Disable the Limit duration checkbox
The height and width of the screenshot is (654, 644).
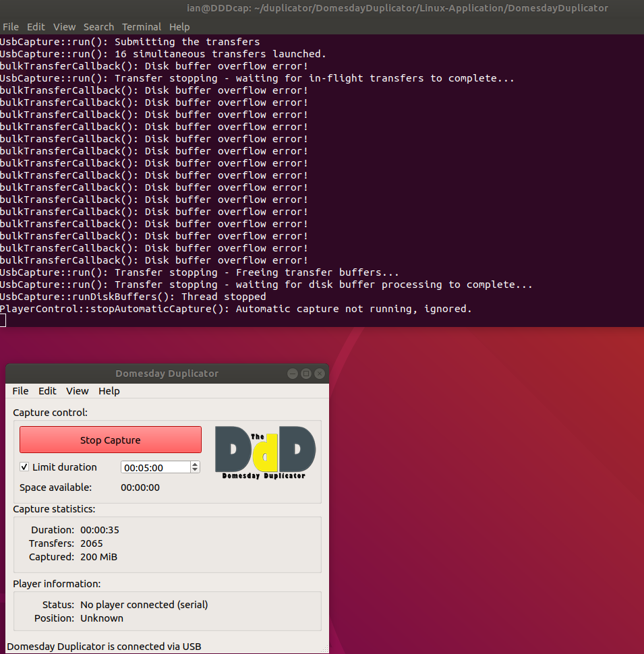(24, 467)
